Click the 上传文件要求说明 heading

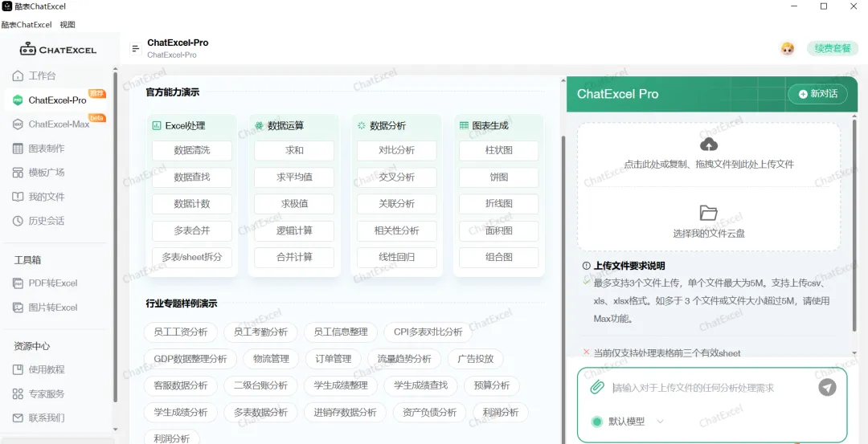tap(629, 266)
